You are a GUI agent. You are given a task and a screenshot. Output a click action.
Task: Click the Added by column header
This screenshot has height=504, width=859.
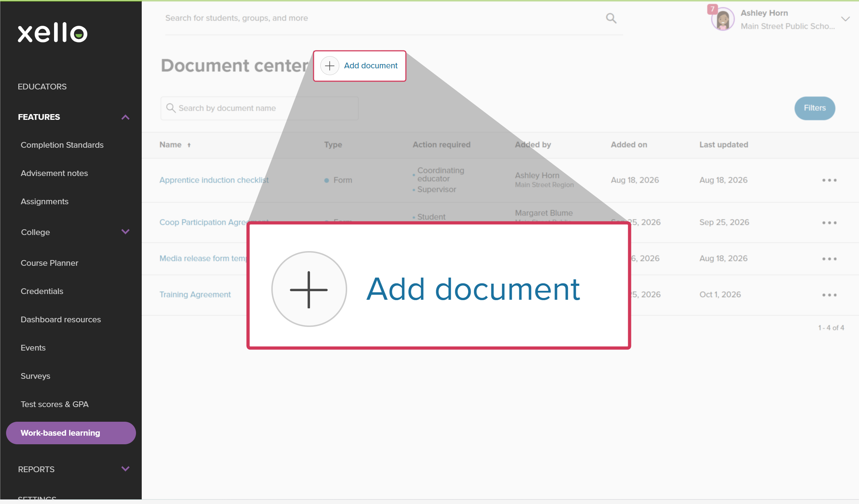(x=533, y=145)
